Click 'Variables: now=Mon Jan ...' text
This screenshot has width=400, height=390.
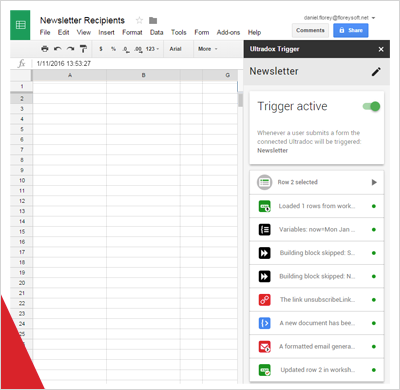click(x=317, y=229)
